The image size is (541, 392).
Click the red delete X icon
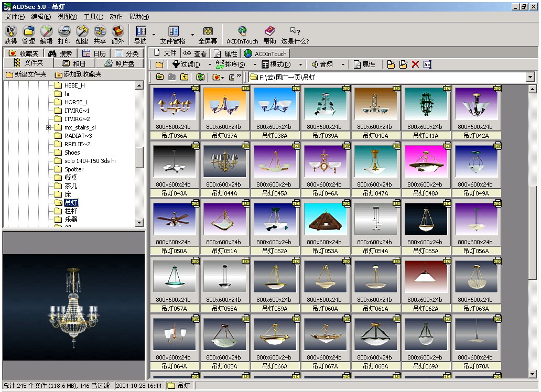click(415, 64)
